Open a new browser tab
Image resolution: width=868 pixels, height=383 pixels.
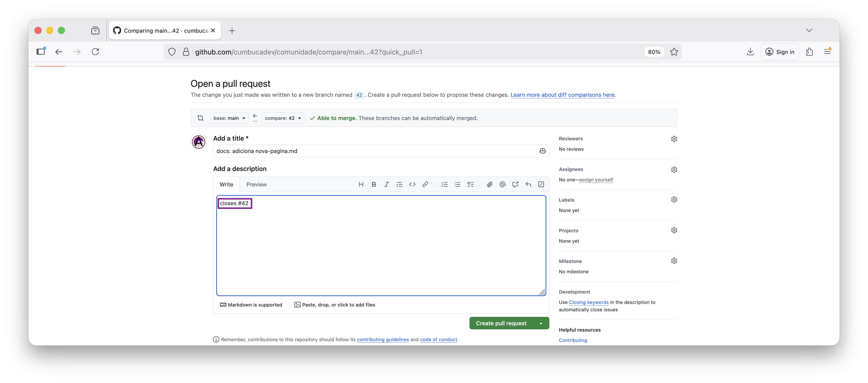232,31
